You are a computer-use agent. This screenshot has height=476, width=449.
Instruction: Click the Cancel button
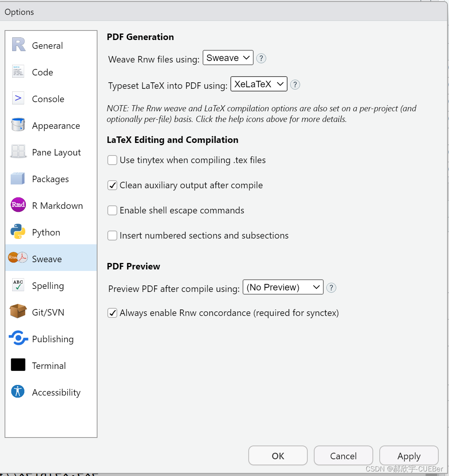tap(344, 455)
